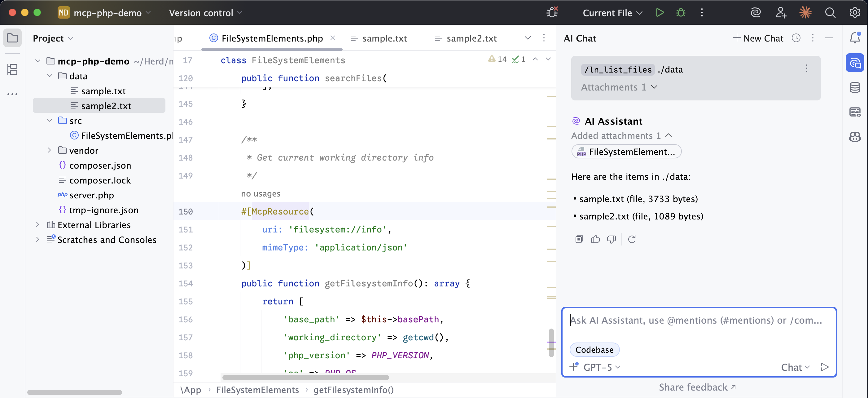This screenshot has height=398, width=868.
Task: Open message options for /ln_list_files prompt
Action: (x=807, y=69)
